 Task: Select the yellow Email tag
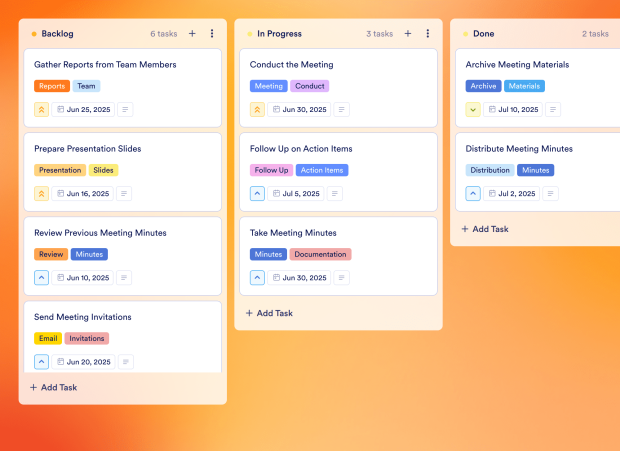click(x=48, y=339)
